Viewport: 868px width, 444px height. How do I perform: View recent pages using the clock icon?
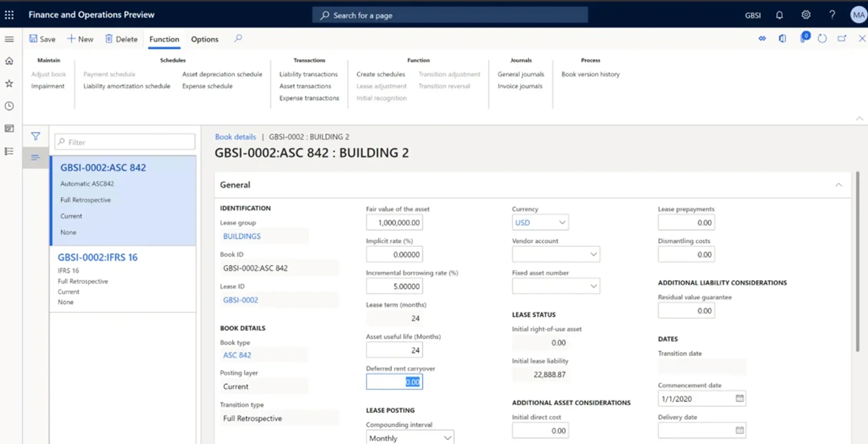click(x=9, y=106)
